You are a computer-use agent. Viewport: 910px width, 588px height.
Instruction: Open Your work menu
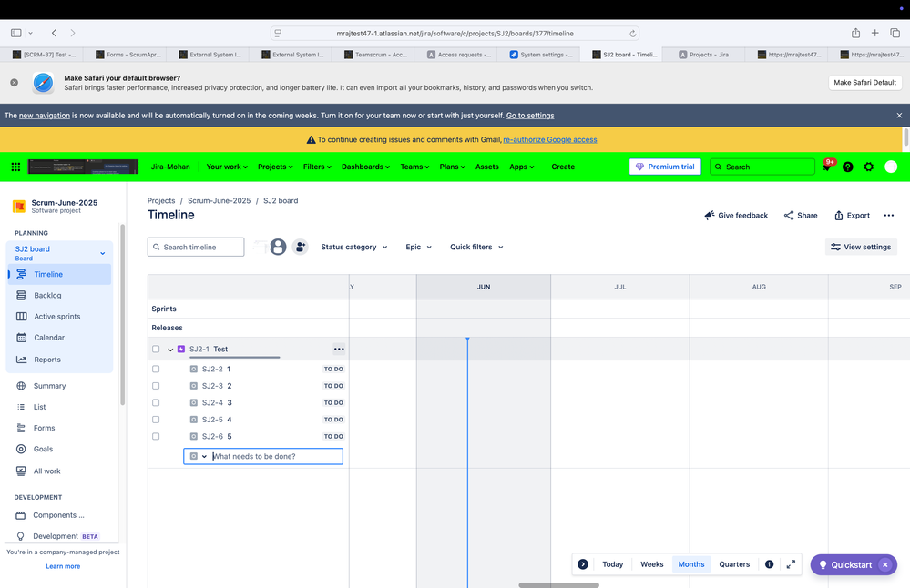(227, 167)
